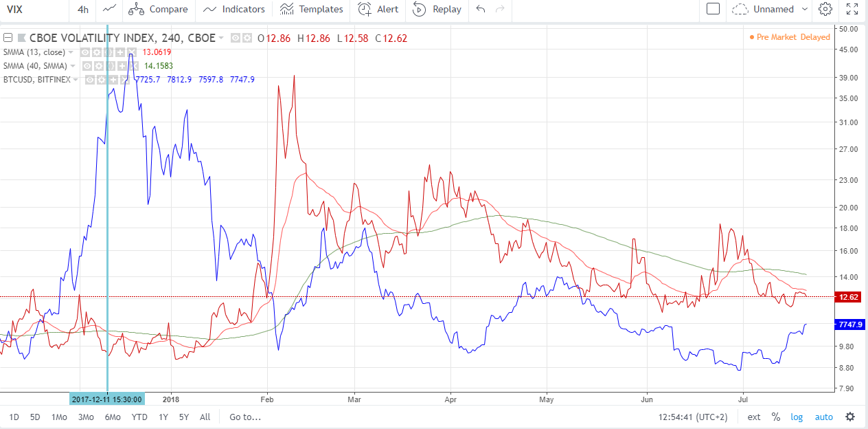868x429 pixels.
Task: Select the 1D date range
Action: (14, 417)
